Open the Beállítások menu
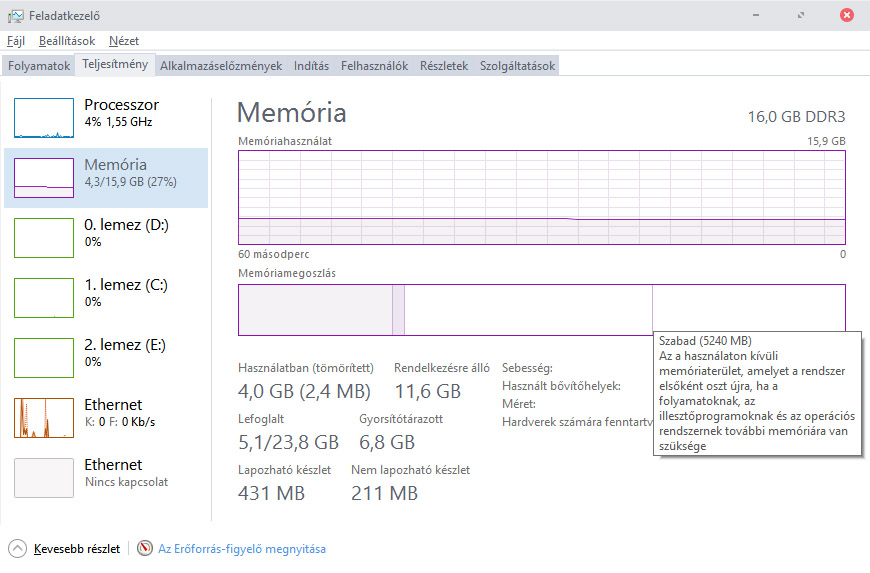The width and height of the screenshot is (870, 573). (67, 41)
